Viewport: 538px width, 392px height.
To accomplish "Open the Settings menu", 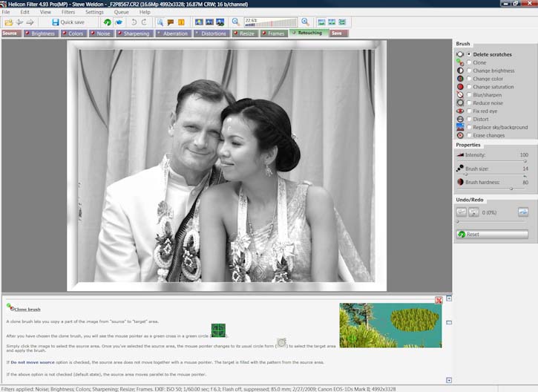I will (94, 12).
